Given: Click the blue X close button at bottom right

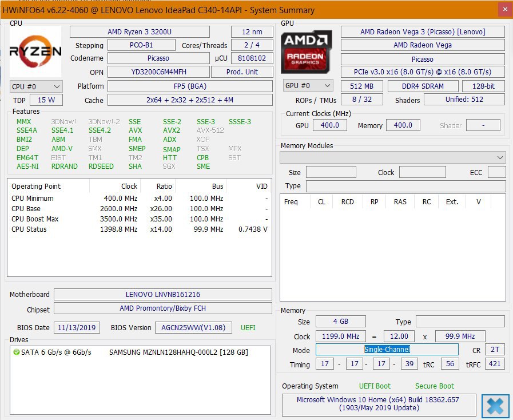Looking at the screenshot, I should (495, 406).
